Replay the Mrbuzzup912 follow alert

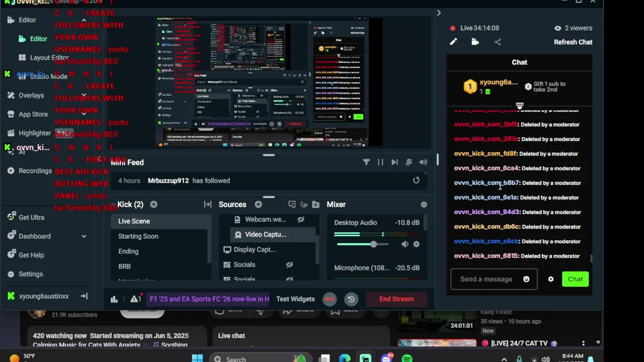coord(416,180)
